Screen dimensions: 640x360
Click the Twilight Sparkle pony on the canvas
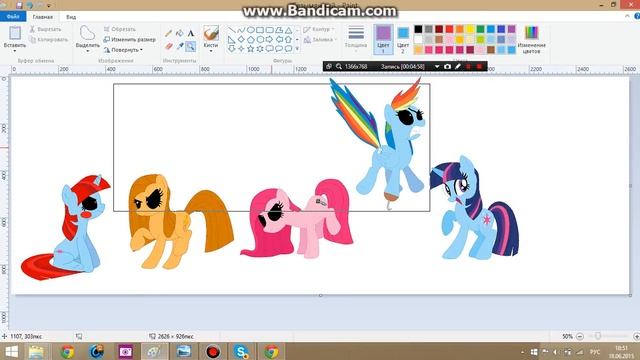point(474,208)
